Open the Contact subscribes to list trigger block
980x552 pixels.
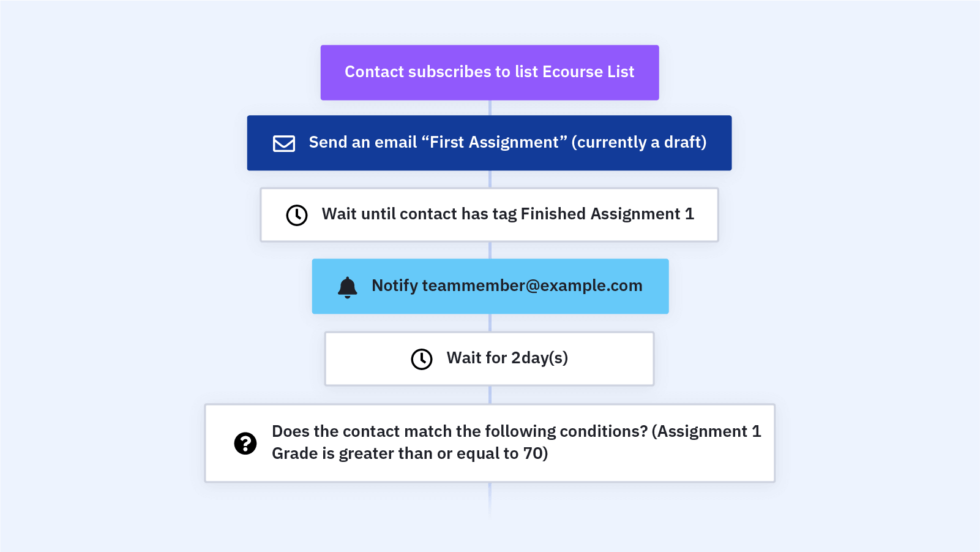click(x=490, y=72)
